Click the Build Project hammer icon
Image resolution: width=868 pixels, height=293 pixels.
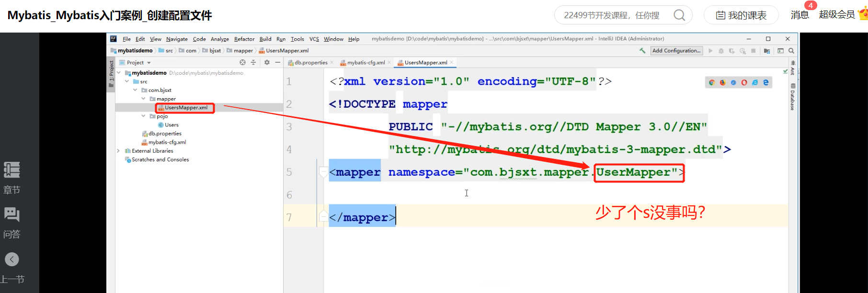(642, 50)
